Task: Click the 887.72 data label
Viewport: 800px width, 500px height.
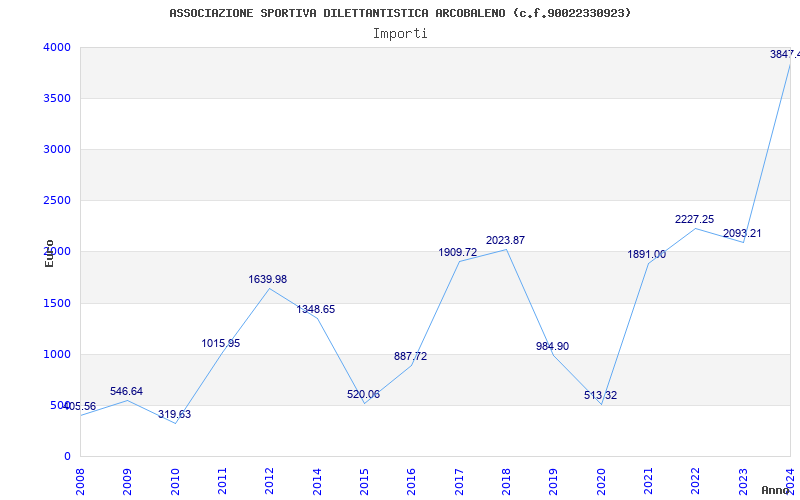Action: tap(411, 357)
